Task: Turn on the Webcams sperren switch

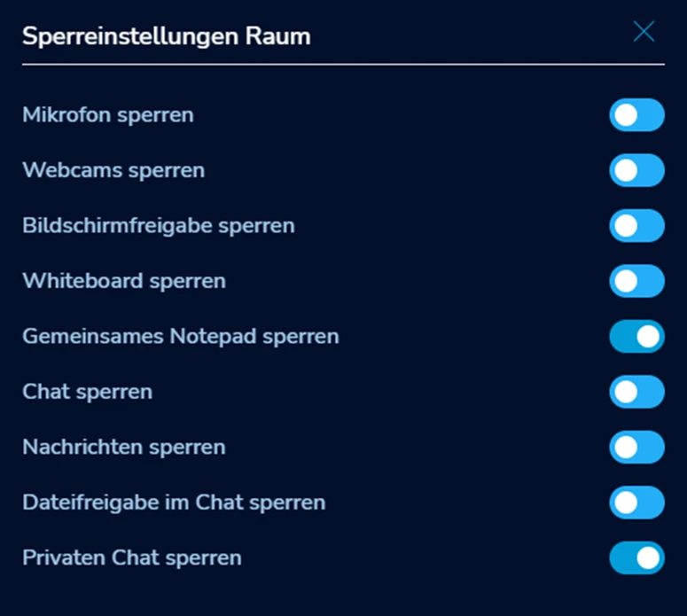Action: coord(636,170)
